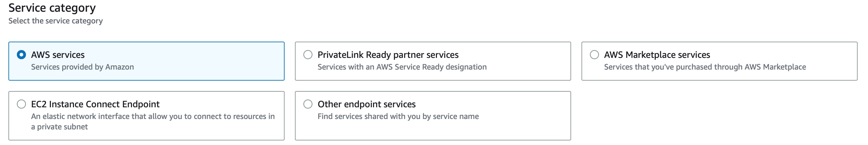Select the Other endpoint services radio button
This screenshot has width=868, height=145.
(308, 104)
